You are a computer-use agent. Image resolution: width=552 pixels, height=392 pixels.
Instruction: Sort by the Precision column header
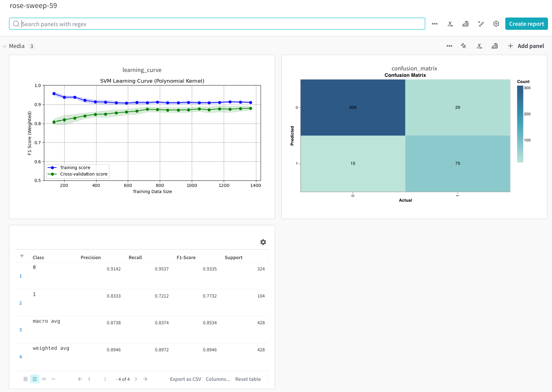point(91,258)
